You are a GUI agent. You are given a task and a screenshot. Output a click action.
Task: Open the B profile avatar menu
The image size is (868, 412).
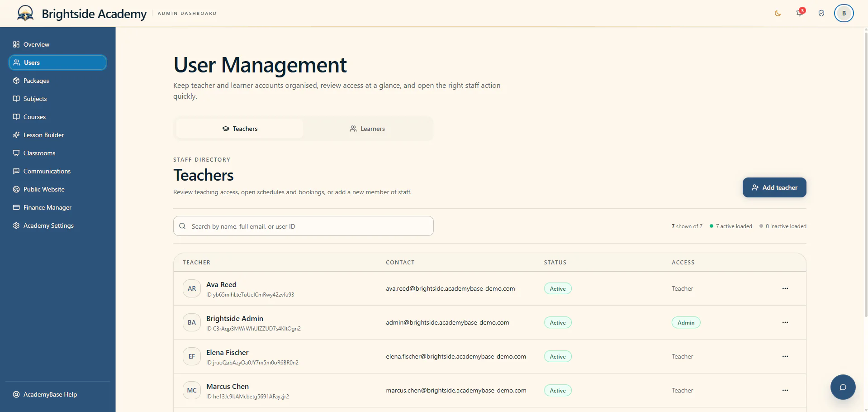(x=844, y=13)
